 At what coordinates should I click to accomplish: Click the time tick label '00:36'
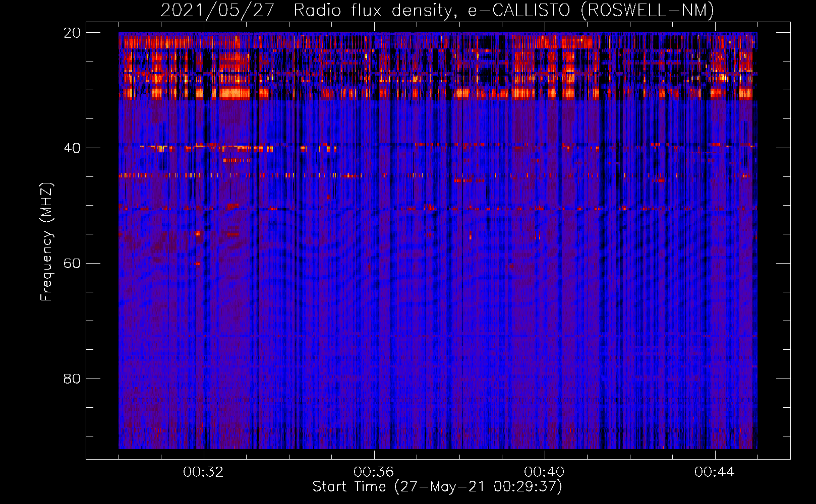coord(374,472)
